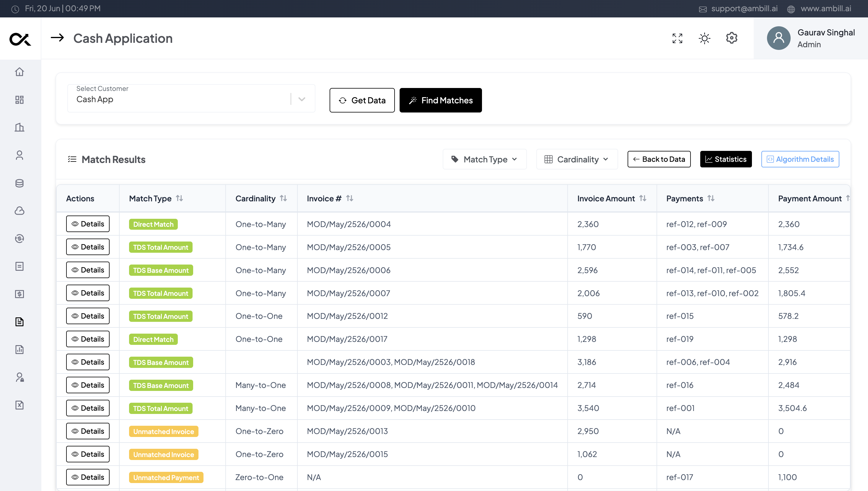View Details for invoice MOD/May/2526/0012
The height and width of the screenshot is (491, 868).
click(x=88, y=316)
